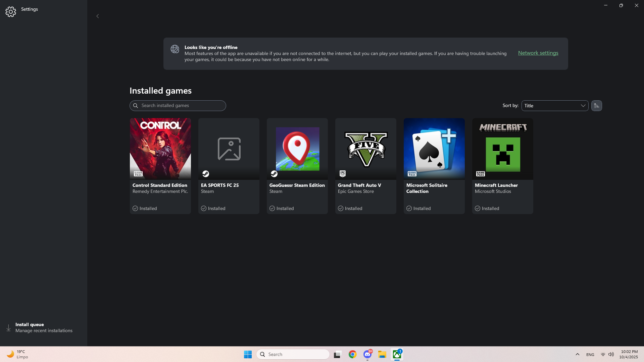The width and height of the screenshot is (644, 362).
Task: Click the taskbar Search box
Action: 293,354
